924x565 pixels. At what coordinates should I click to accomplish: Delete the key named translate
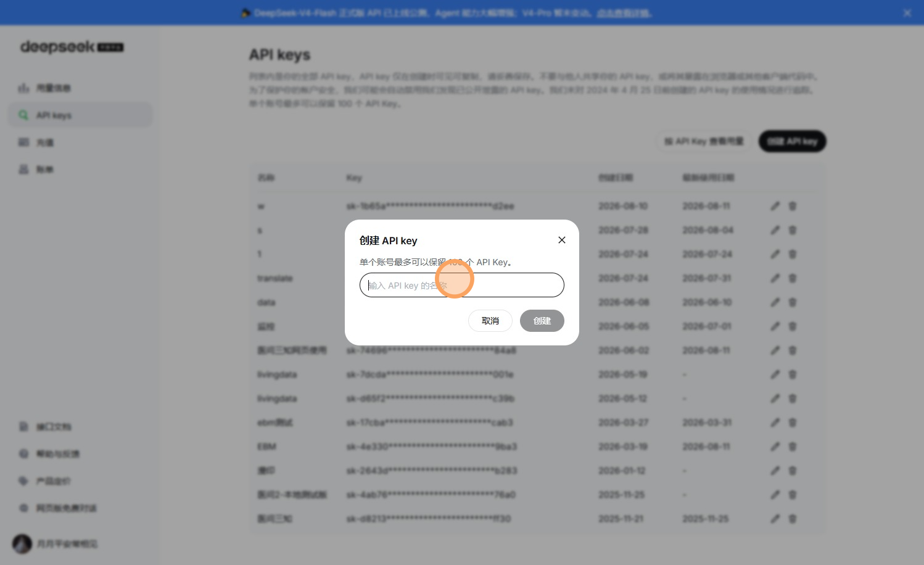click(793, 278)
